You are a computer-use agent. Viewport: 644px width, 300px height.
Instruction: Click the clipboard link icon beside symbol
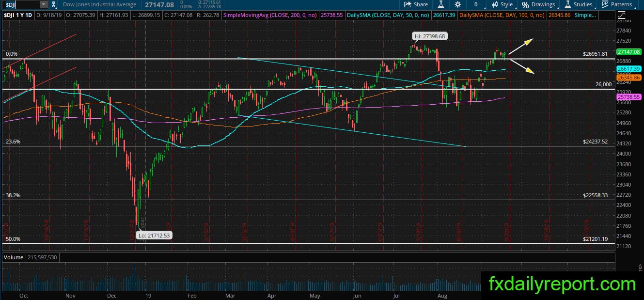click(55, 4)
